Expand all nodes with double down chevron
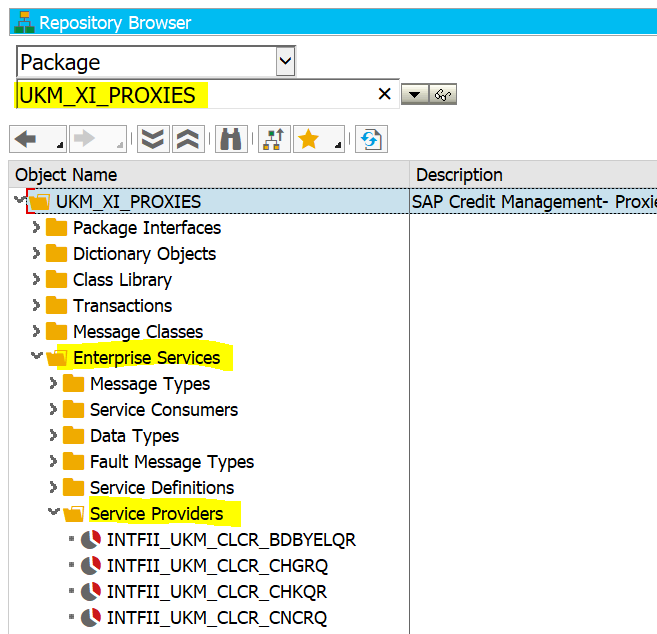The height and width of the screenshot is (634, 657). (x=153, y=139)
